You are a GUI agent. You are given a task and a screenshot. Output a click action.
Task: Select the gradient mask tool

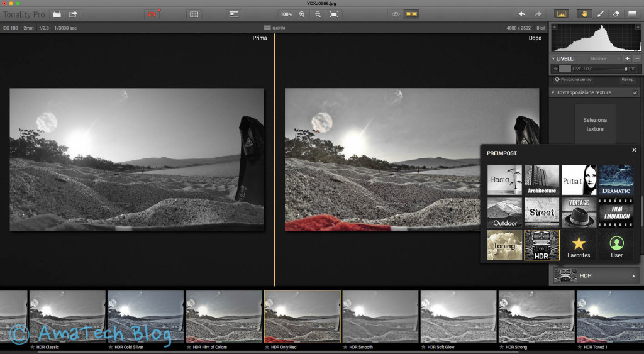632,14
